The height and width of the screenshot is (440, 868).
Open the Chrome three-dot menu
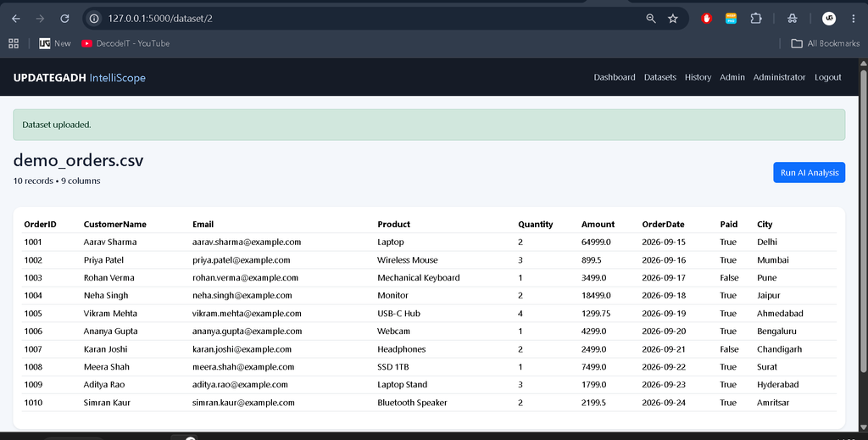pos(854,19)
